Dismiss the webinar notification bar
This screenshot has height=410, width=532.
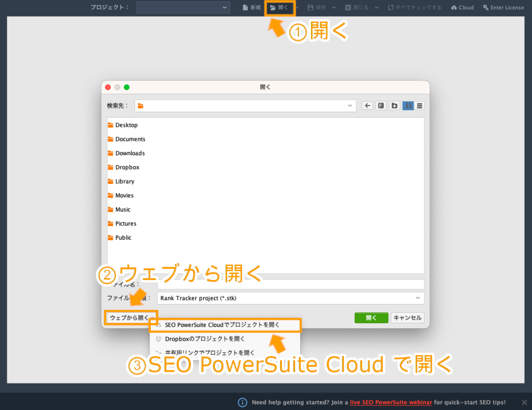pos(524,402)
